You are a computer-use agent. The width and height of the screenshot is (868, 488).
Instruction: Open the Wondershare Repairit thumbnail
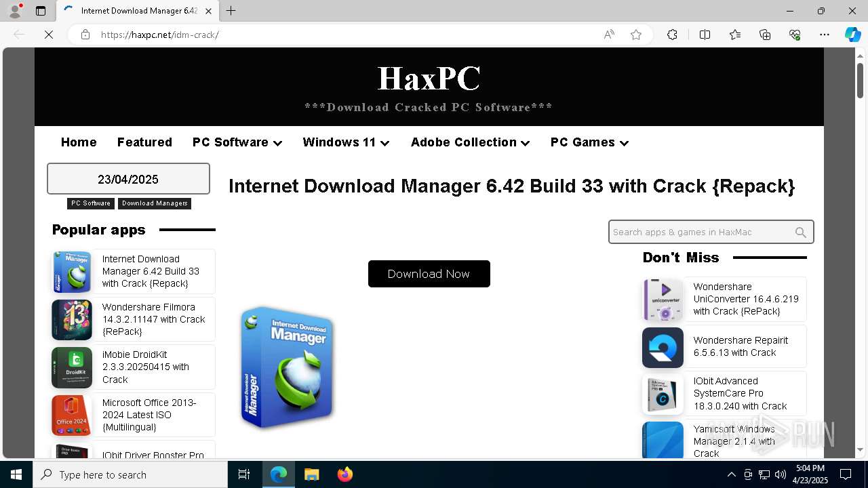(x=663, y=348)
